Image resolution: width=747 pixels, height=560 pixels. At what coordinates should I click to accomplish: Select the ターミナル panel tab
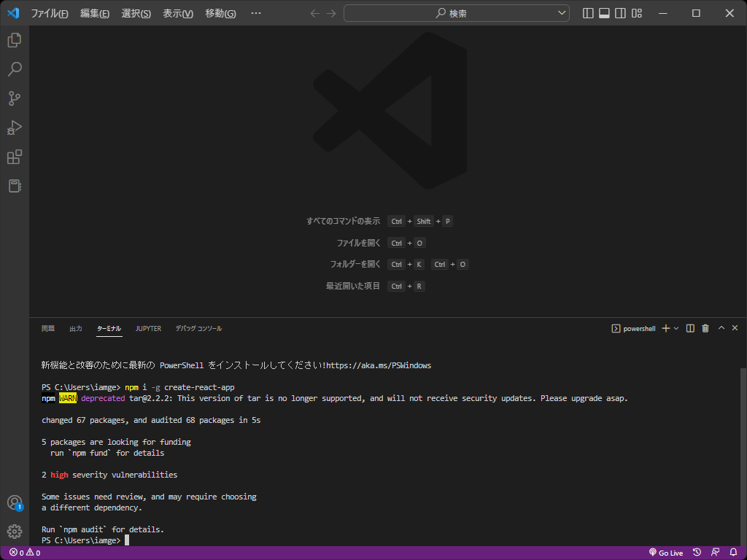[x=109, y=329]
